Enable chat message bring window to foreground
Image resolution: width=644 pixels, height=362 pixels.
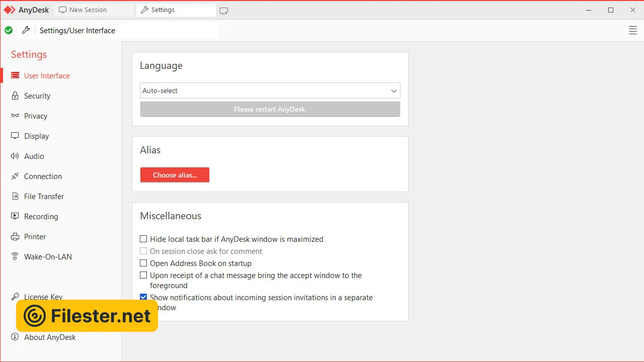(x=144, y=276)
